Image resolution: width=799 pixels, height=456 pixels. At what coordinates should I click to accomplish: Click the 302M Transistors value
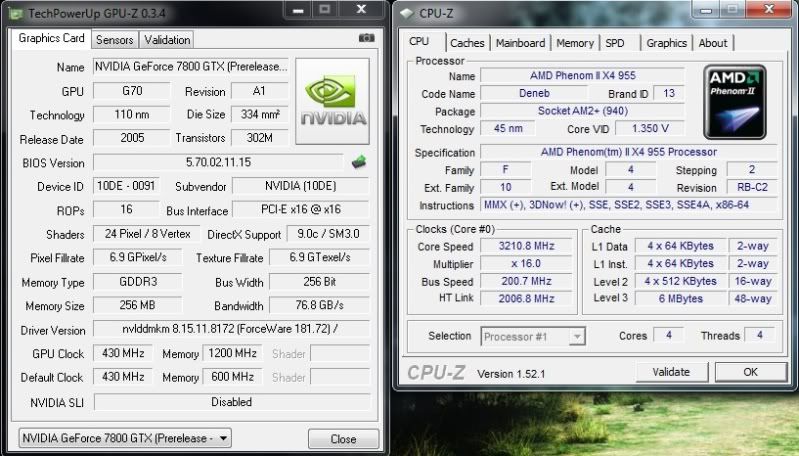coord(260,138)
